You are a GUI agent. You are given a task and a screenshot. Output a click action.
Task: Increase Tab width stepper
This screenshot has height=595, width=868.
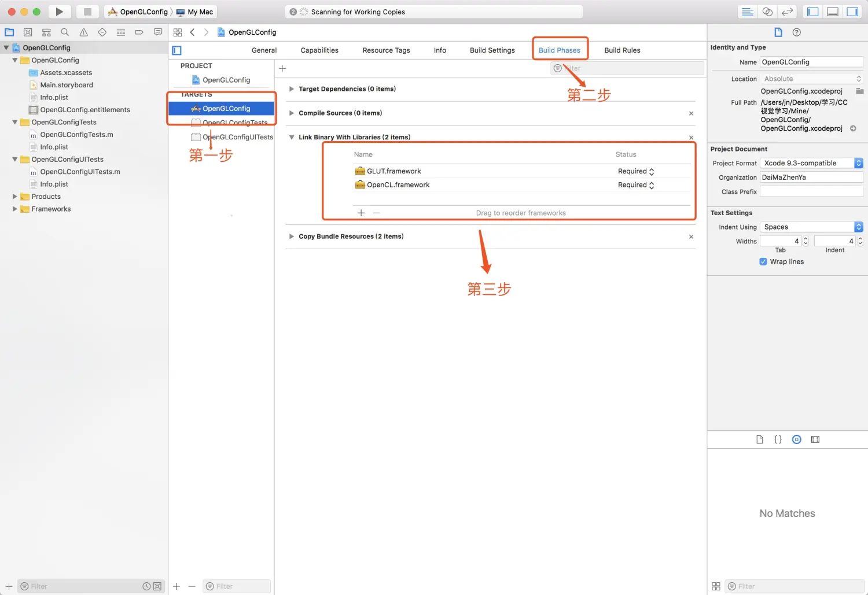pos(806,239)
